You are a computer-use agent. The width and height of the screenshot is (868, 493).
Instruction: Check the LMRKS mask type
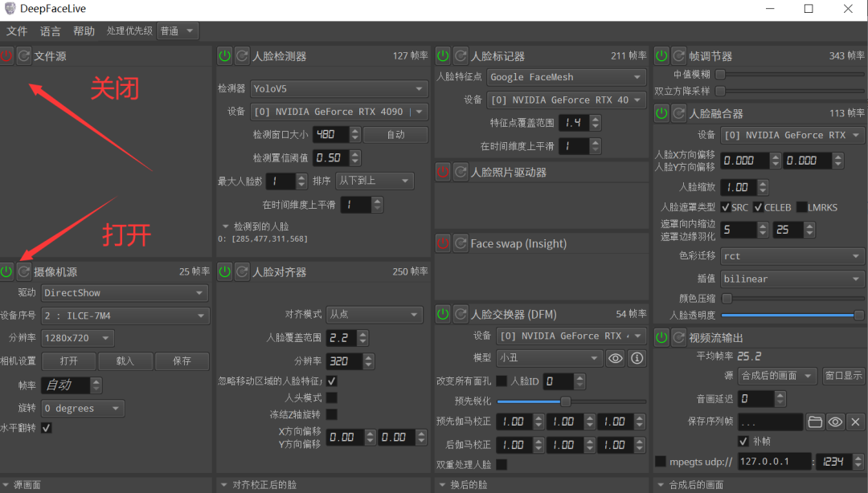[801, 207]
